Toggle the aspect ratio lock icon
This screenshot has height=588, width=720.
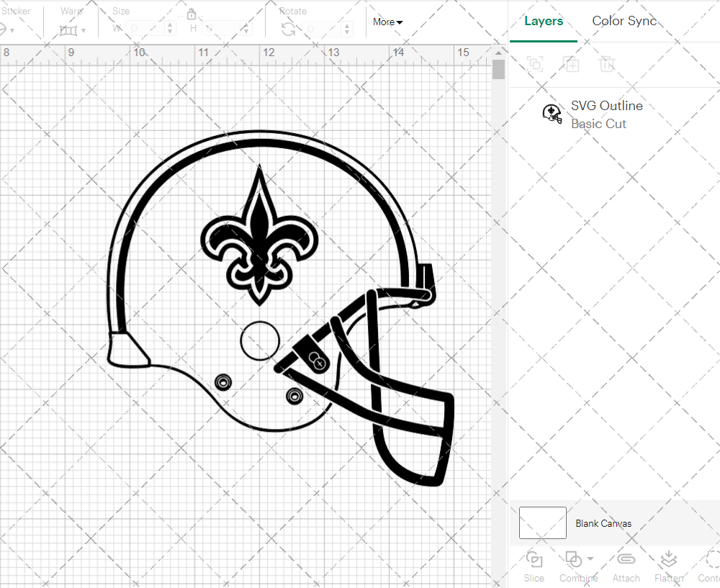pyautogui.click(x=191, y=14)
